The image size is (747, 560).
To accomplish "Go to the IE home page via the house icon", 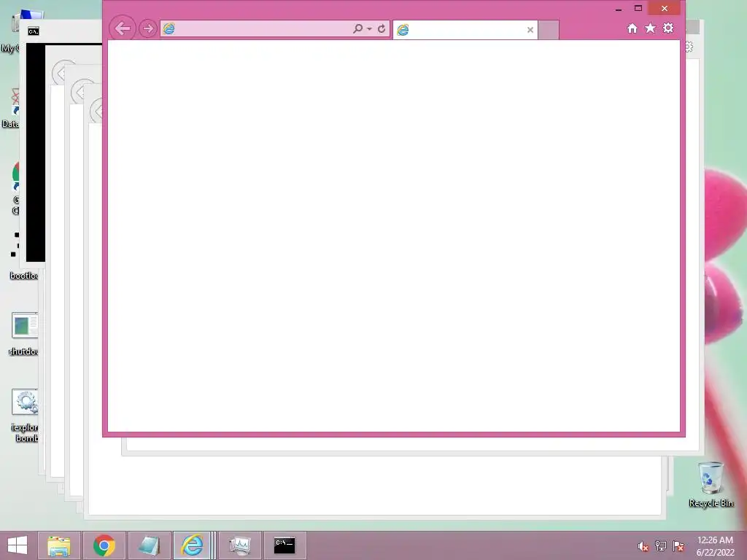I will pos(632,28).
